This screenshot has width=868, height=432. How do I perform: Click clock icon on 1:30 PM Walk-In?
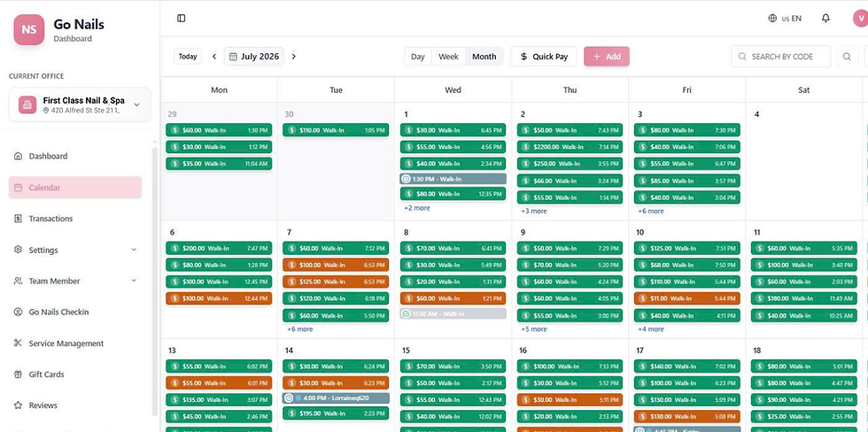(x=406, y=179)
